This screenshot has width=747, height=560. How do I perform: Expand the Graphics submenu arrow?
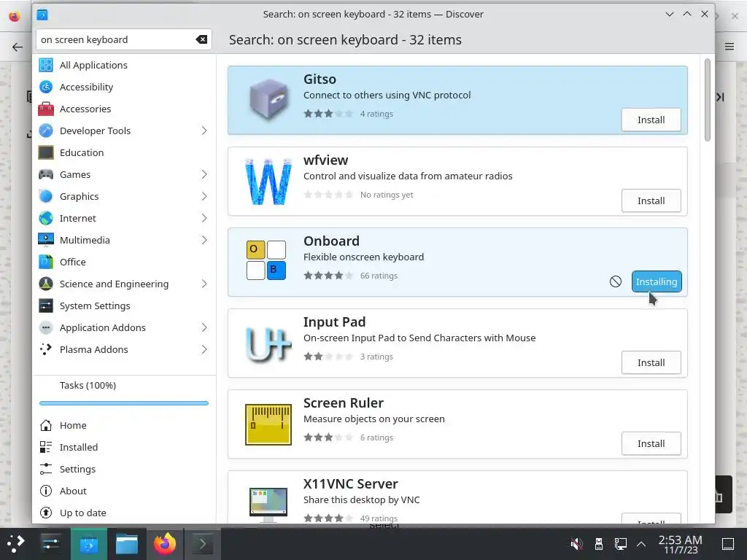(204, 196)
